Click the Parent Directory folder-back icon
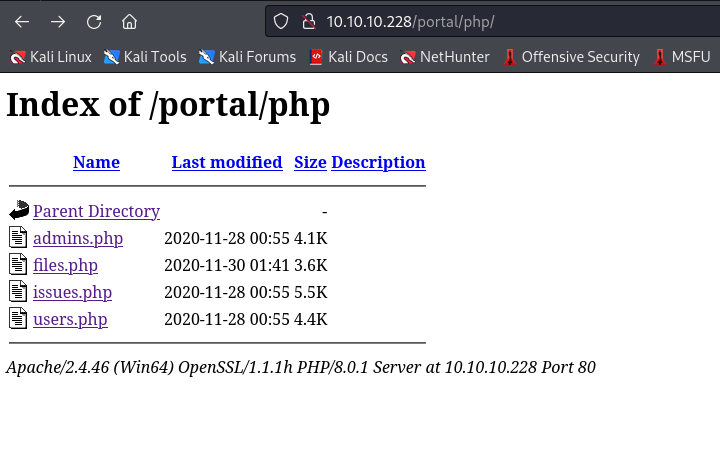This screenshot has width=720, height=458. (x=19, y=211)
